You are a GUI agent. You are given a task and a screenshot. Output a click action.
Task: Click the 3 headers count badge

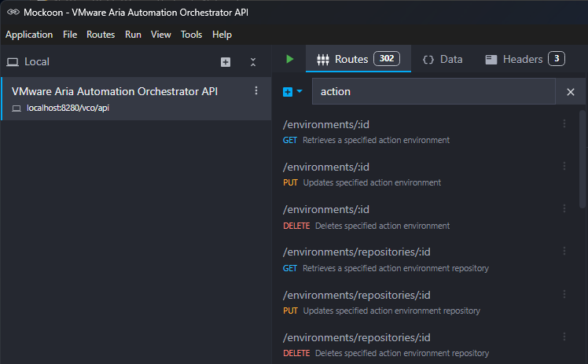point(557,58)
